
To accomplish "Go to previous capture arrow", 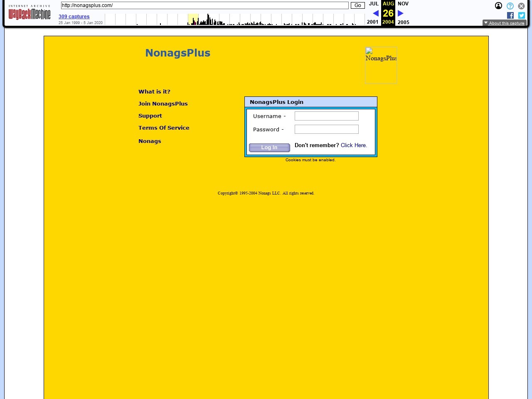I will coord(376,13).
